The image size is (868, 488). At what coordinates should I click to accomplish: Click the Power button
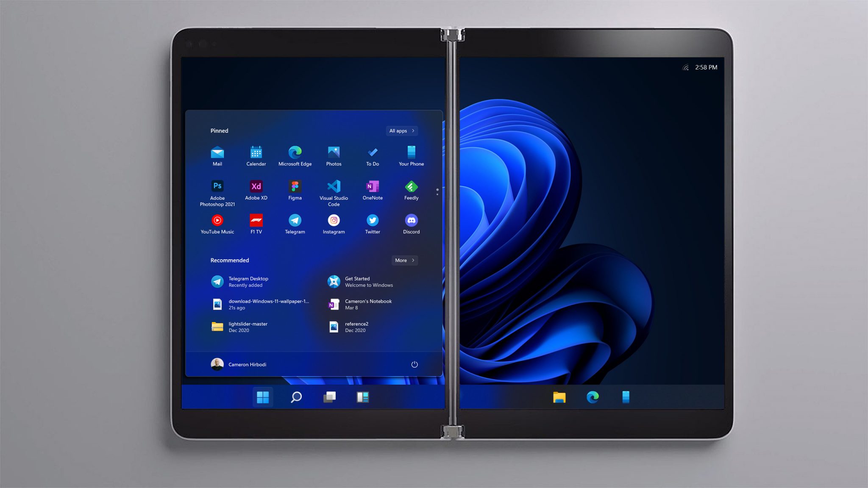(x=415, y=364)
